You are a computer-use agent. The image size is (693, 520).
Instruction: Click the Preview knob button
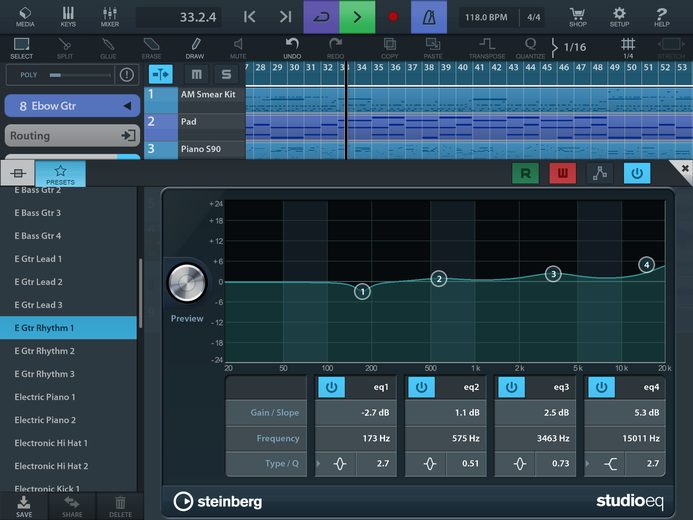tap(187, 283)
